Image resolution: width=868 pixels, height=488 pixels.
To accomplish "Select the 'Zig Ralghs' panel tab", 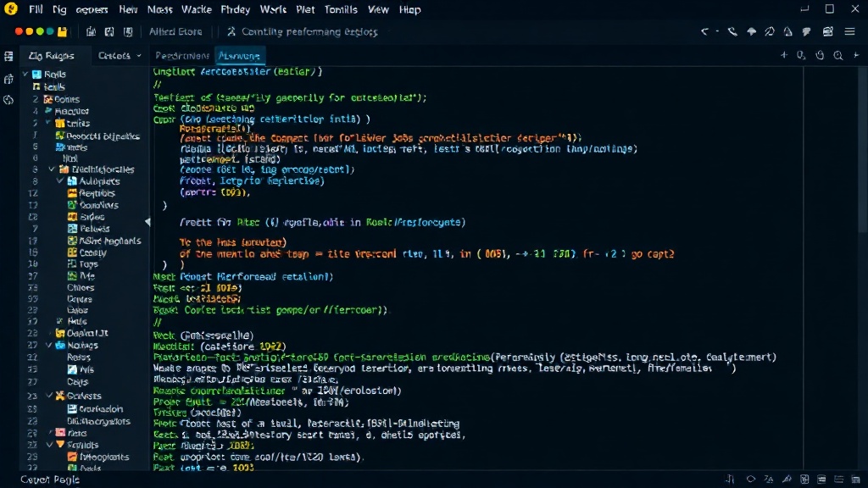I will pos(51,55).
